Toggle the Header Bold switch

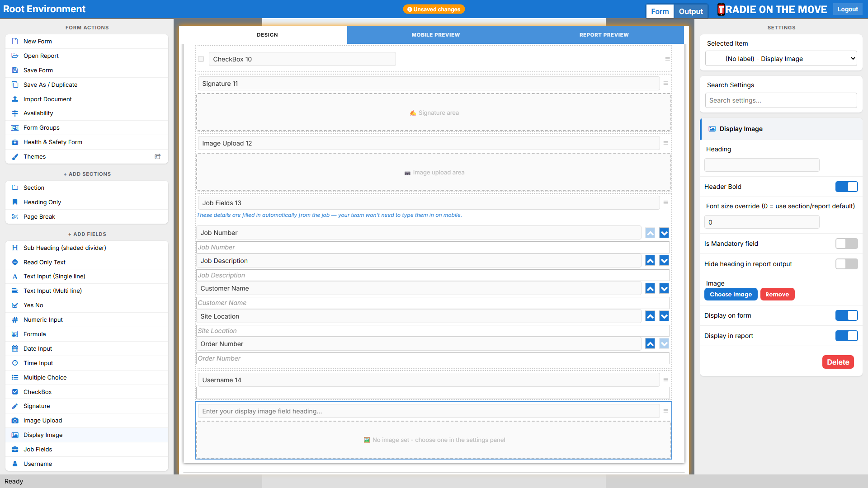846,187
